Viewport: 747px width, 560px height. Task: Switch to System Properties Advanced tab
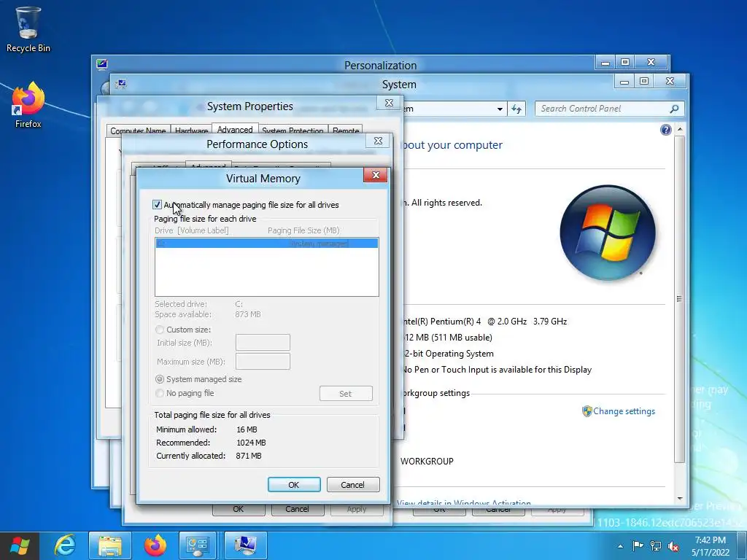(235, 130)
